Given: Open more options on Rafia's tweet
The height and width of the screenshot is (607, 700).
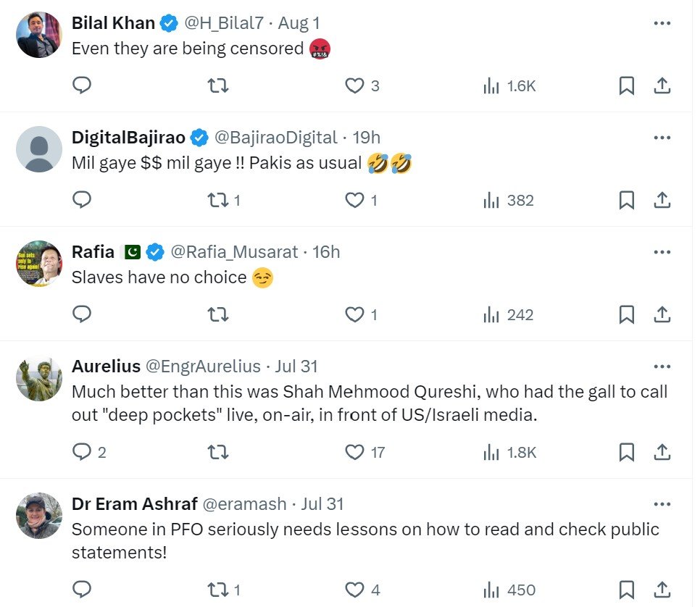Looking at the screenshot, I should [x=662, y=252].
